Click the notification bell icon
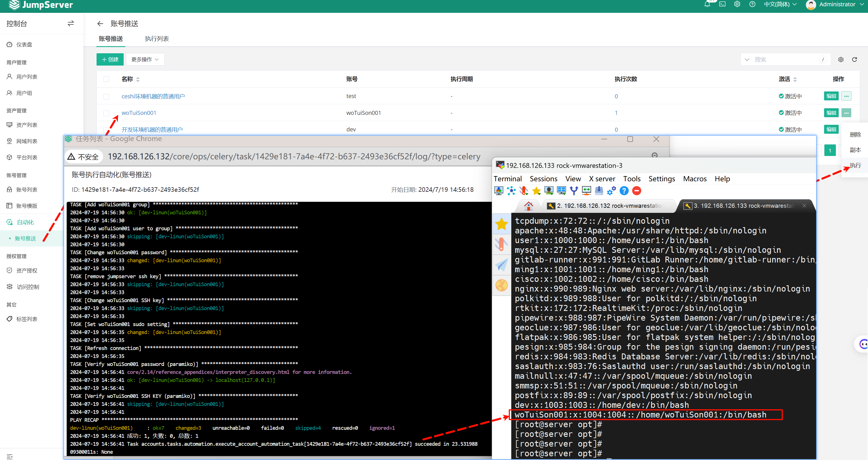 707,4
